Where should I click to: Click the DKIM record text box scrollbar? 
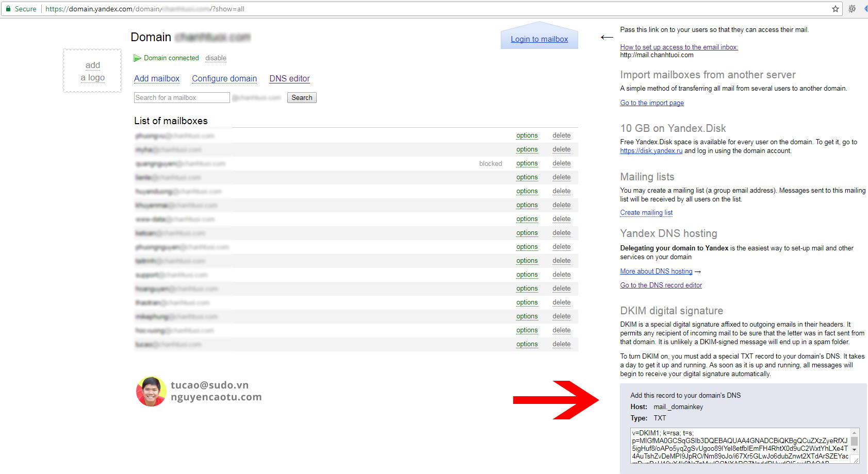[855, 442]
